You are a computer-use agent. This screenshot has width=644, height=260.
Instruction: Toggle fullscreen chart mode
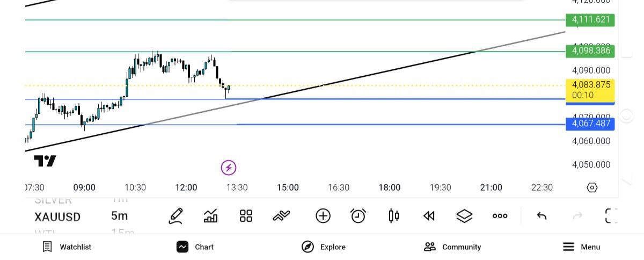coord(611,216)
